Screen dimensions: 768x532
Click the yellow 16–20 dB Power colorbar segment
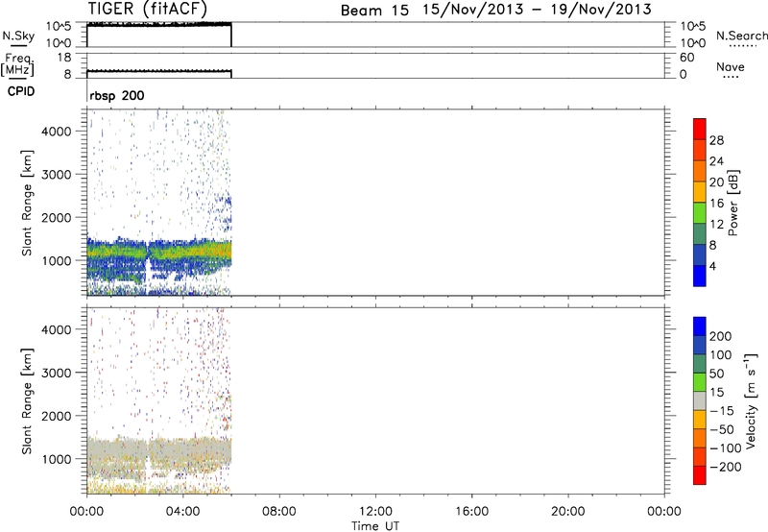700,191
